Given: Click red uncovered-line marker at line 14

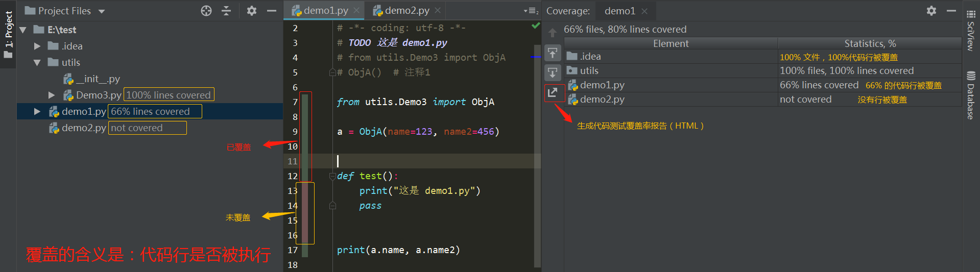Looking at the screenshot, I should tap(305, 206).
